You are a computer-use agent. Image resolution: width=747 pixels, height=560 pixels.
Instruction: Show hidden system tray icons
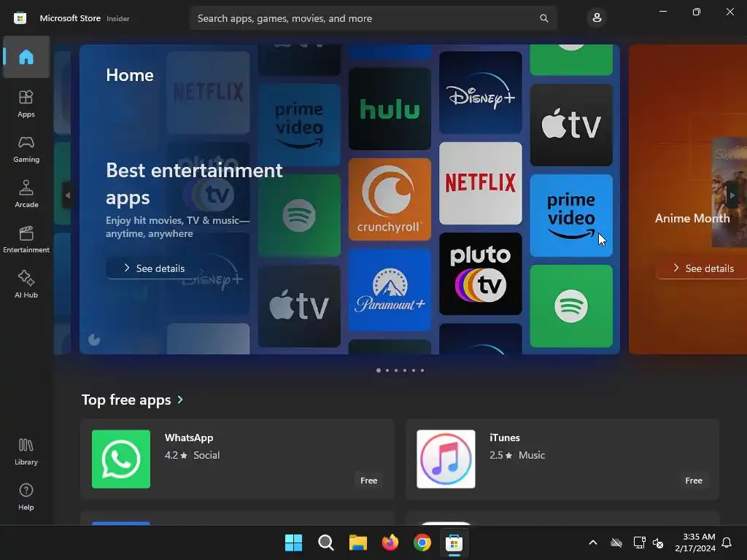593,542
